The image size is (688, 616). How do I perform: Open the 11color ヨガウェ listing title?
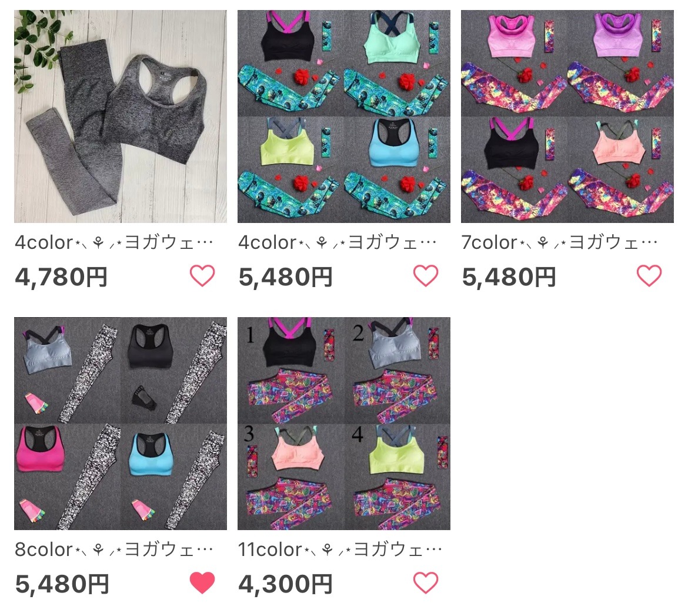(340, 550)
